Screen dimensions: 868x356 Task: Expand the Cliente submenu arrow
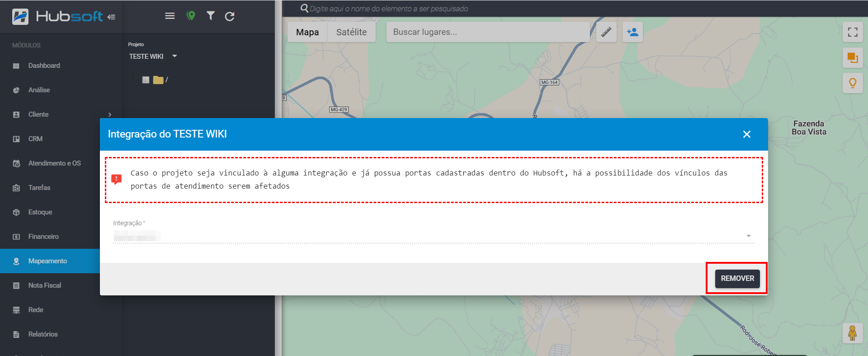[x=110, y=115]
